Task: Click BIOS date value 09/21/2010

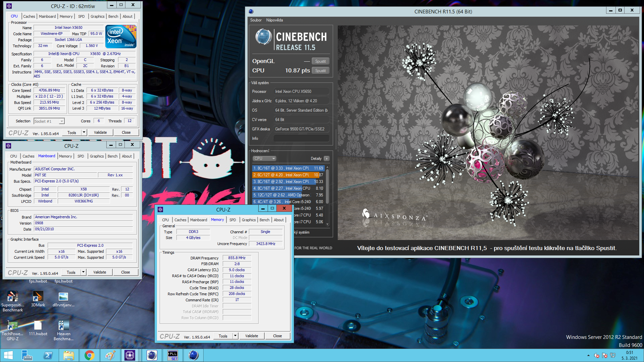Action: pos(84,229)
